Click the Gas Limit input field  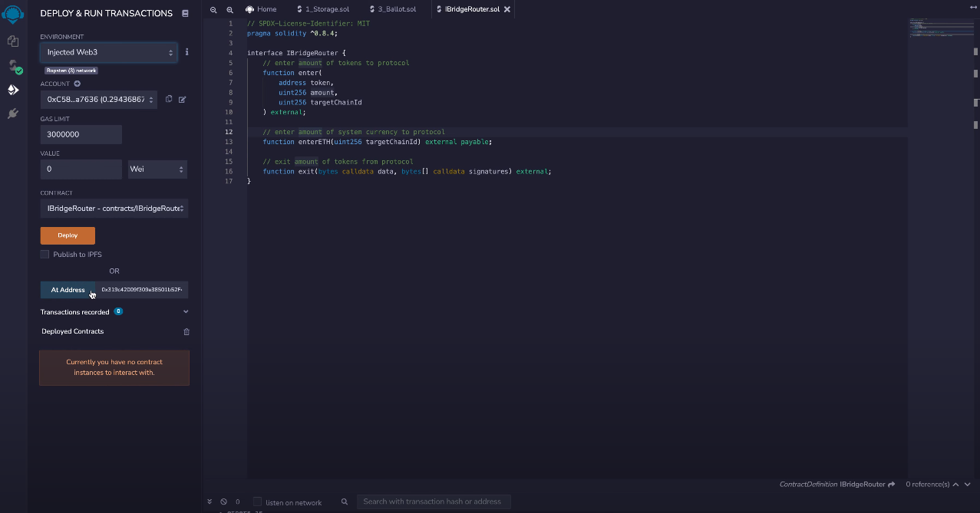tap(81, 134)
